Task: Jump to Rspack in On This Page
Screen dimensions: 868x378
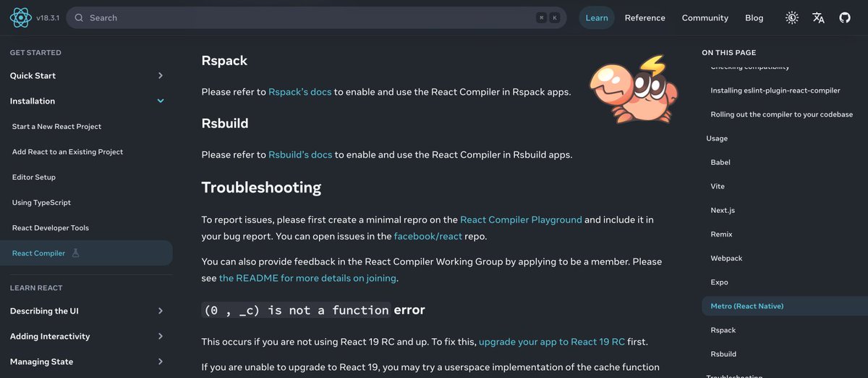Action: [723, 329]
